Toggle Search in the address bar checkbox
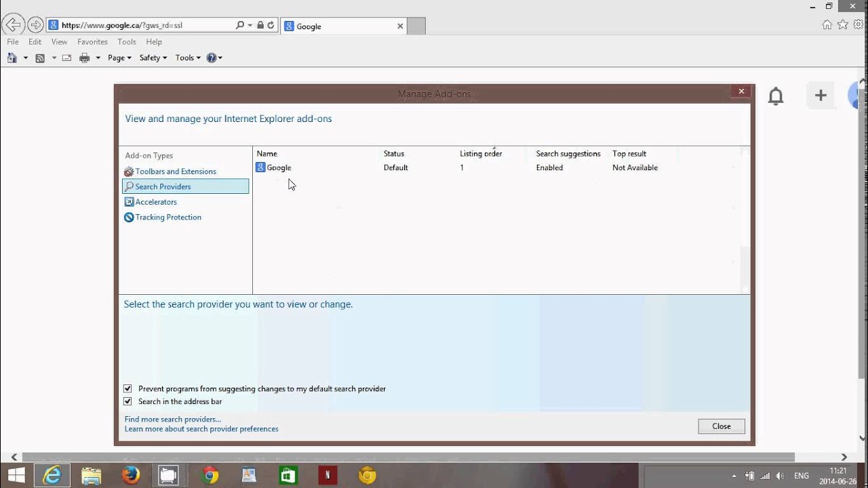 pos(127,401)
